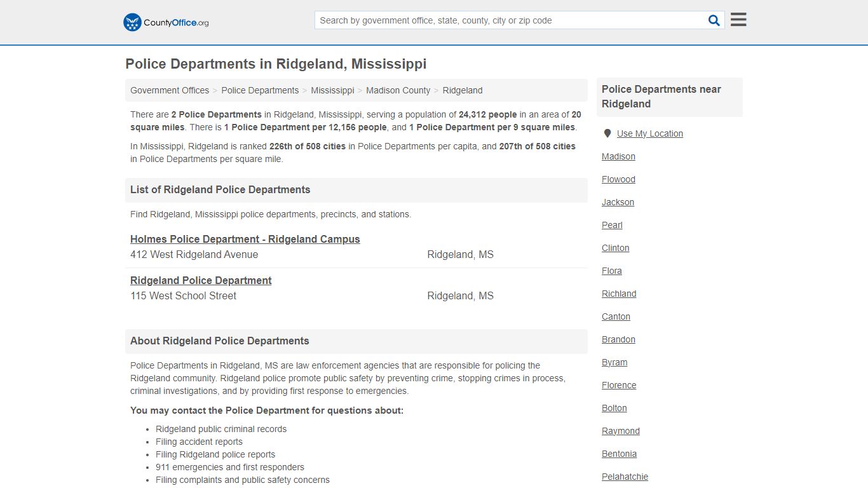The image size is (868, 488).
Task: Select Ridgeland breadcrumb
Action: pyautogui.click(x=463, y=90)
